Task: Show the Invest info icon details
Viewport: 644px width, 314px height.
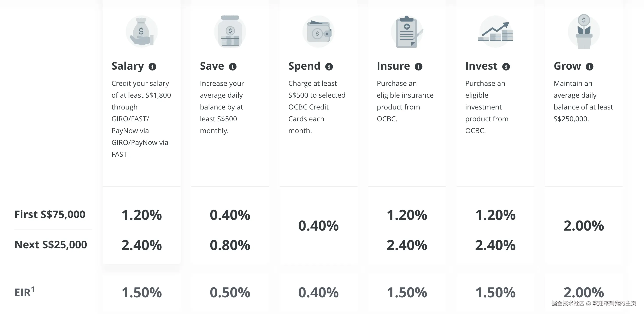Action: pos(506,67)
